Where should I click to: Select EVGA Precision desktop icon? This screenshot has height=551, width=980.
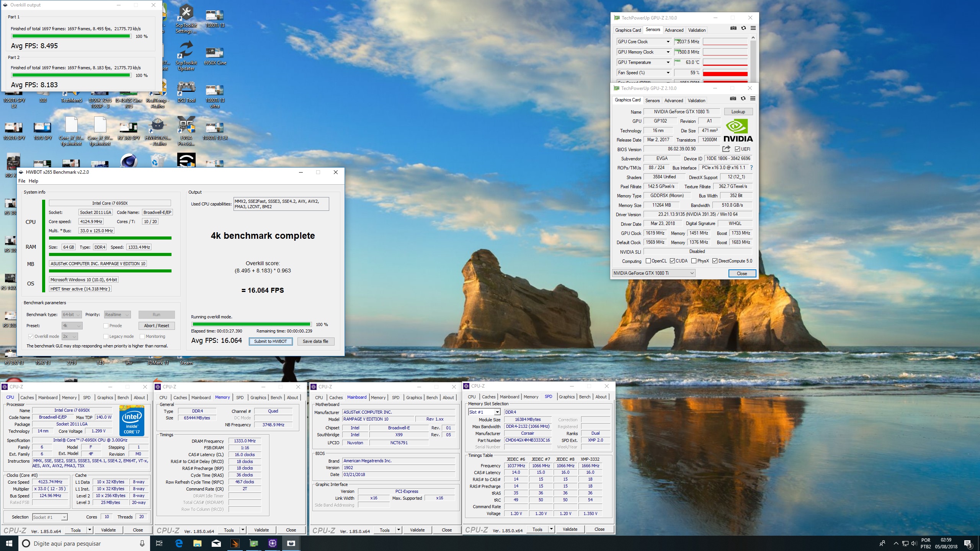click(x=186, y=131)
